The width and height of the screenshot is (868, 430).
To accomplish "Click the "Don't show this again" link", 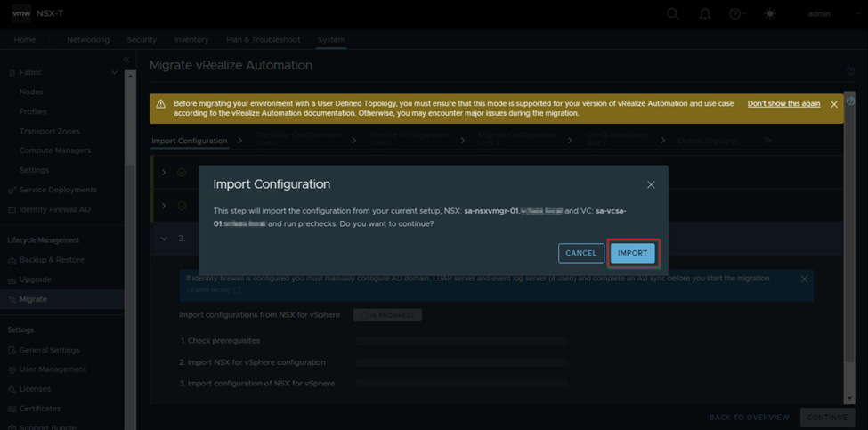I will (x=783, y=104).
